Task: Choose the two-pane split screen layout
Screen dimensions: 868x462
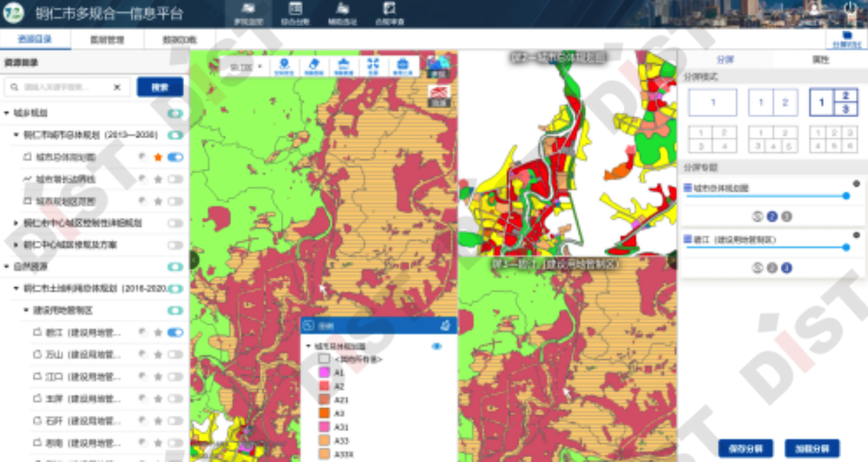Action: 773,102
